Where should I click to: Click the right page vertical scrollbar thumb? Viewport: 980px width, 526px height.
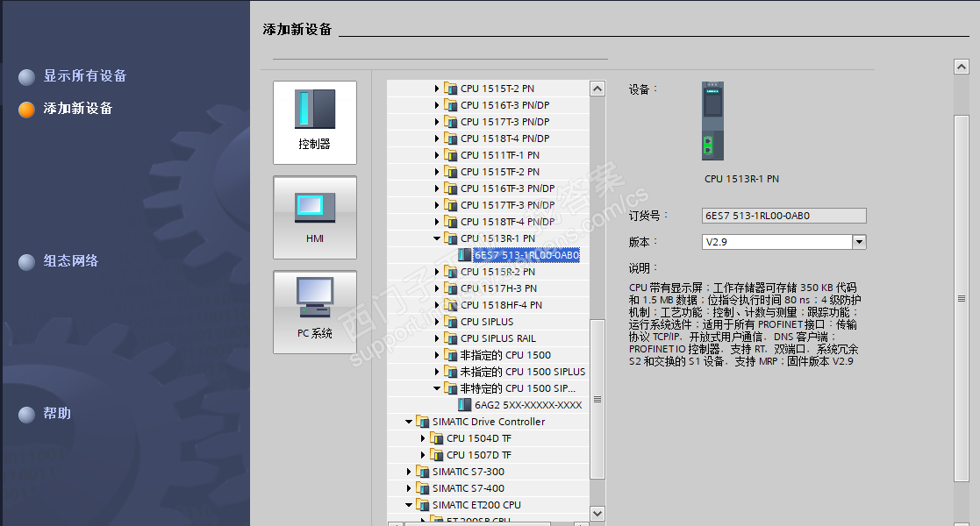tap(962, 299)
